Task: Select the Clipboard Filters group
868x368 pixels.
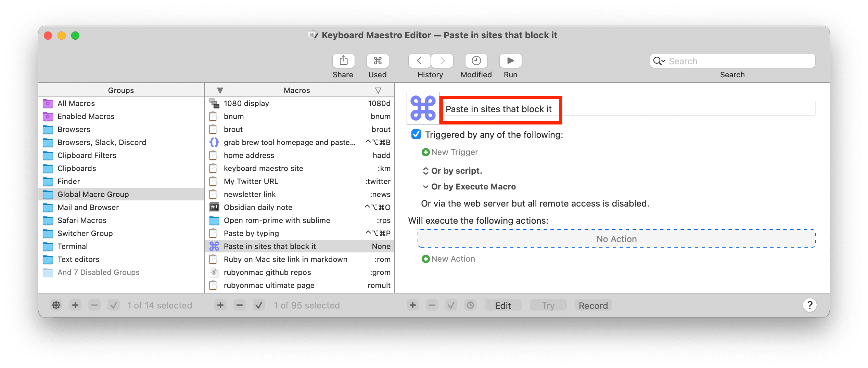Action: tap(122, 155)
